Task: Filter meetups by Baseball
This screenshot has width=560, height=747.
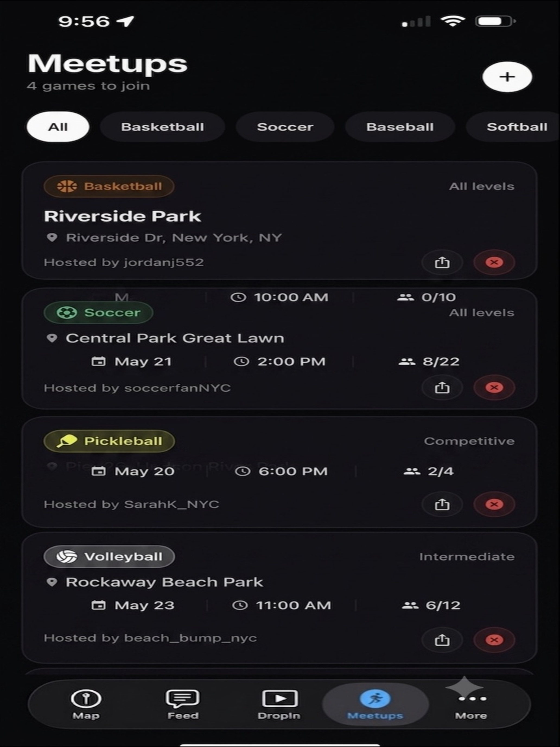Action: point(400,127)
